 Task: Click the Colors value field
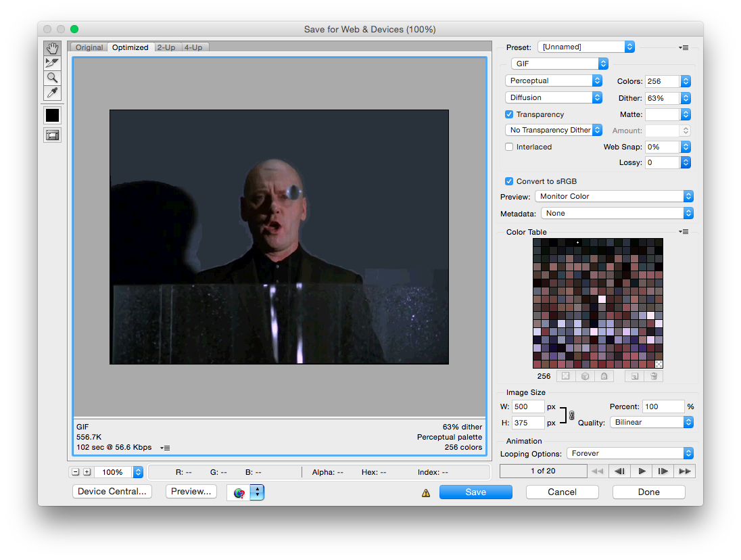click(x=662, y=81)
